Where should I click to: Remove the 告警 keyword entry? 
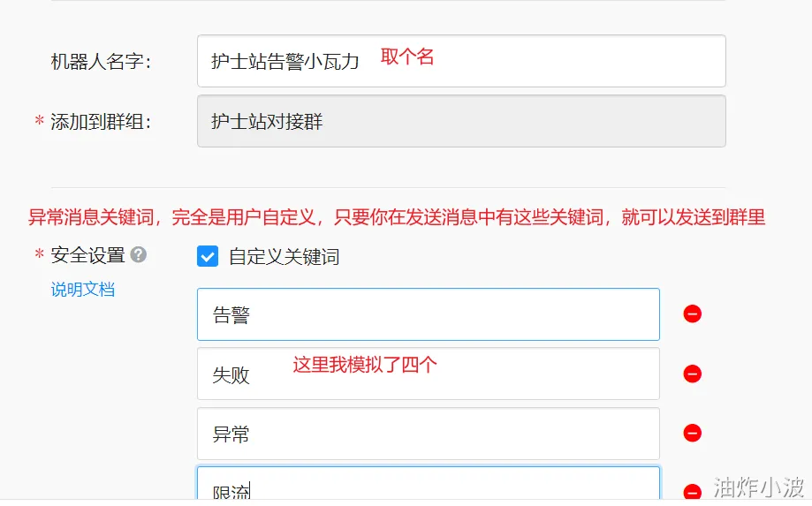point(693,313)
